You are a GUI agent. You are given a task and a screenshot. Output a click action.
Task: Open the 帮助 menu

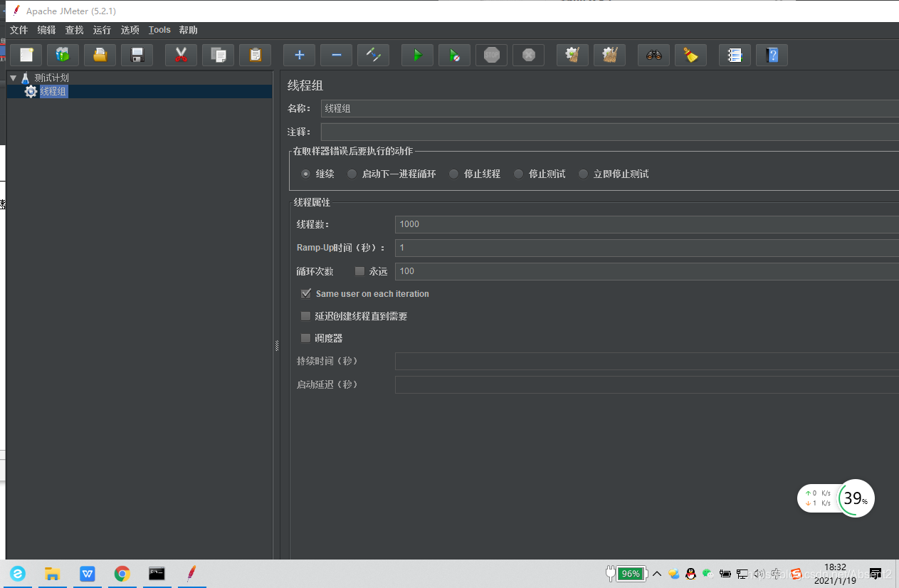pos(189,30)
